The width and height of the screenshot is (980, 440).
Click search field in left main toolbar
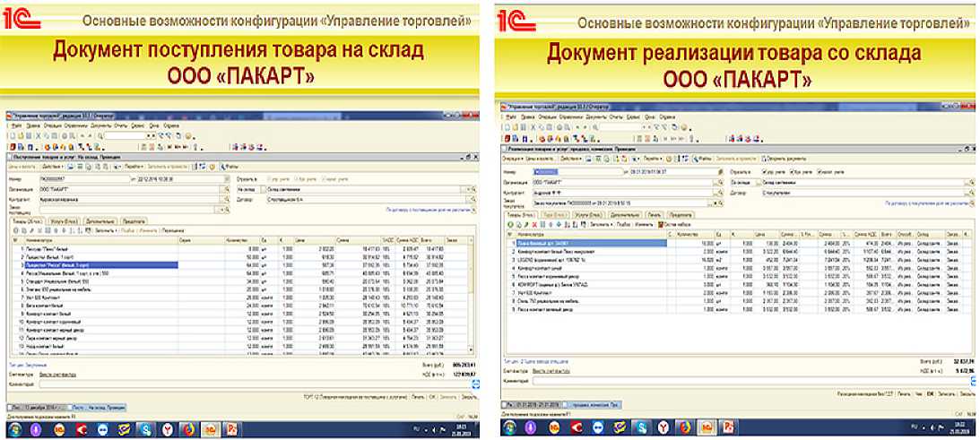click(x=125, y=136)
